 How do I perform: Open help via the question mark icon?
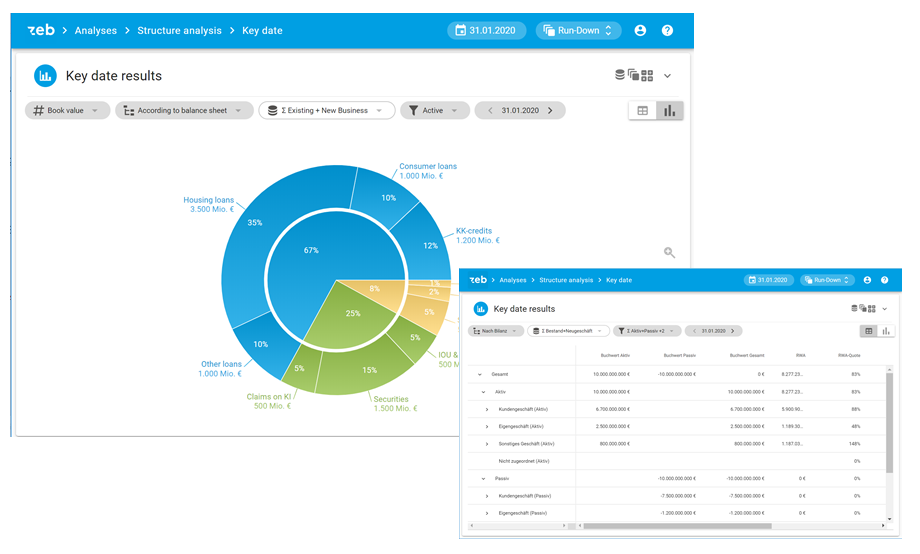[667, 31]
